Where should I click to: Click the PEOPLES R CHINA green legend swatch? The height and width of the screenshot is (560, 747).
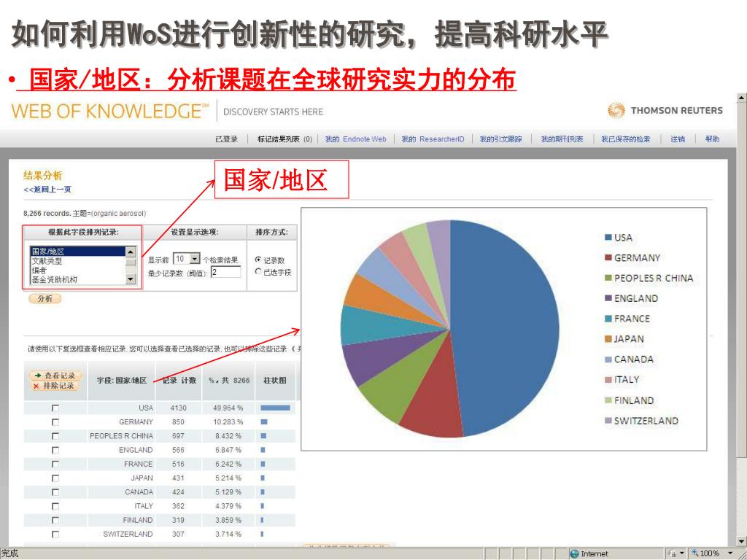(x=608, y=278)
